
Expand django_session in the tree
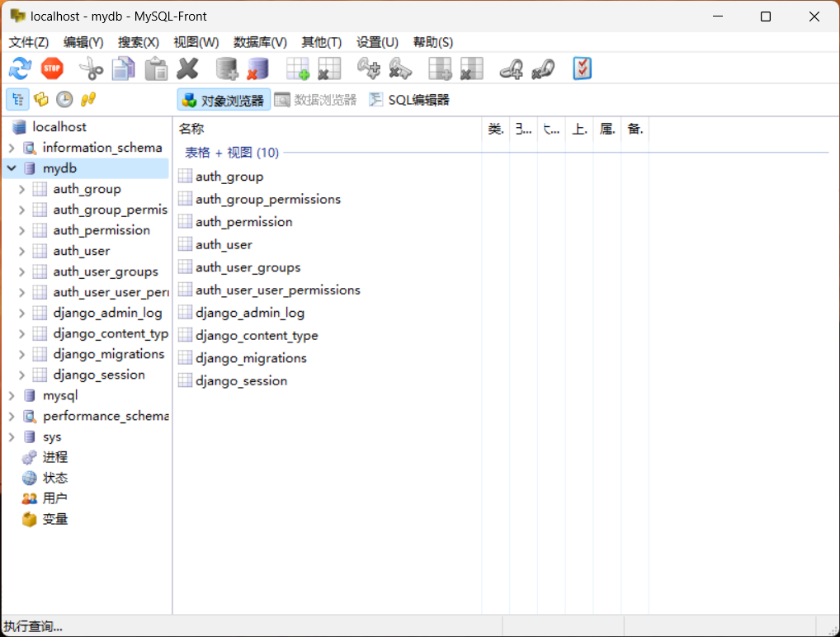click(21, 375)
